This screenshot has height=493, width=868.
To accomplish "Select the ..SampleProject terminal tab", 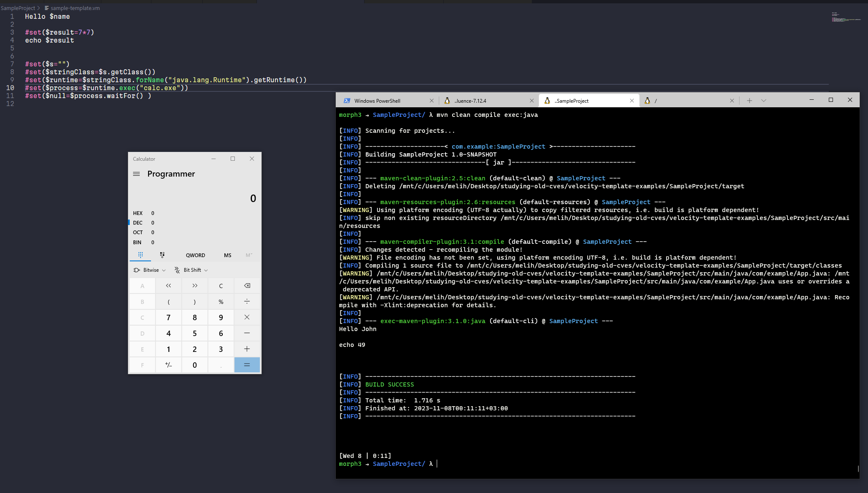I will pyautogui.click(x=589, y=101).
